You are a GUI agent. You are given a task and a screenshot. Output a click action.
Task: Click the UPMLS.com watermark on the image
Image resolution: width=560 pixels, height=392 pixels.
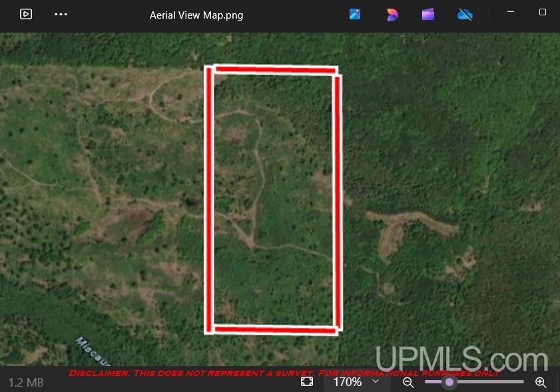461,359
